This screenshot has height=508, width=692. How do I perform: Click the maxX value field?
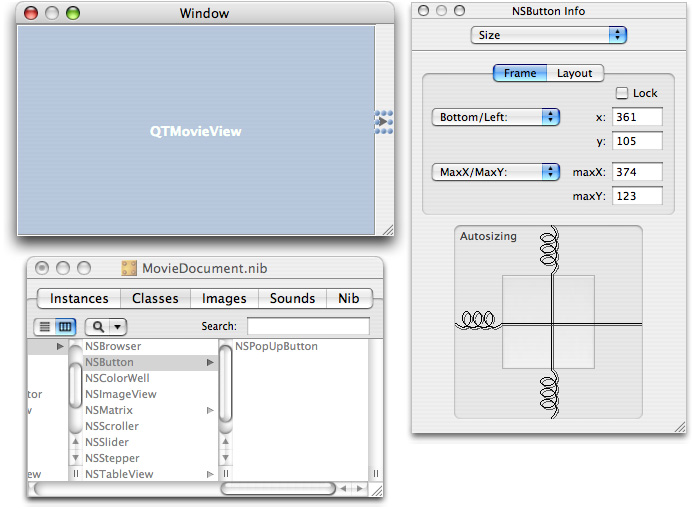click(x=637, y=172)
